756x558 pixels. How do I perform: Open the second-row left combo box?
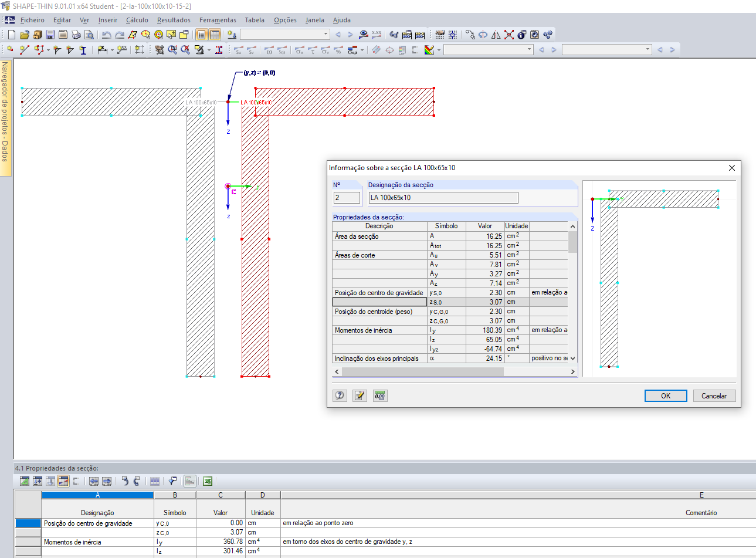(x=488, y=50)
